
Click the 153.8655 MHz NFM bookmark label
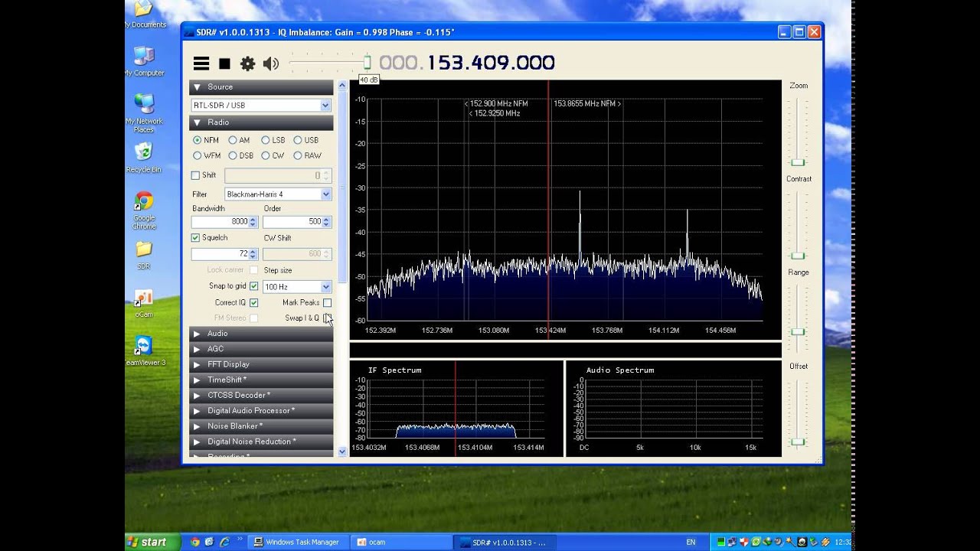pos(588,103)
